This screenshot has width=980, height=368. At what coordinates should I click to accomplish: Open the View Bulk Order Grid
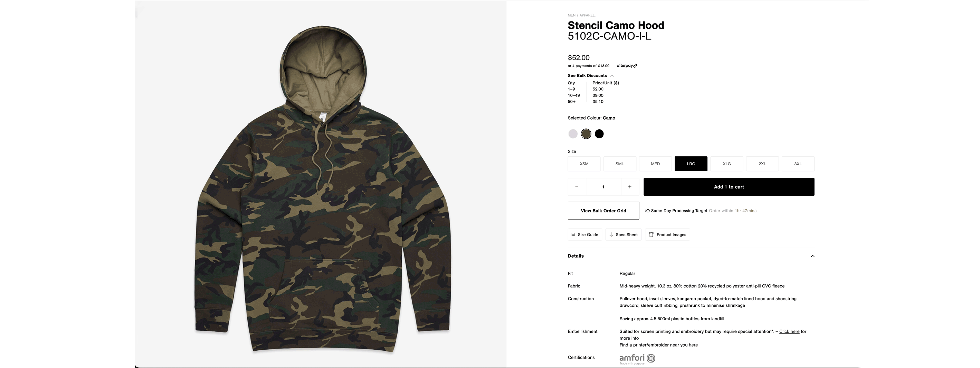(x=603, y=211)
